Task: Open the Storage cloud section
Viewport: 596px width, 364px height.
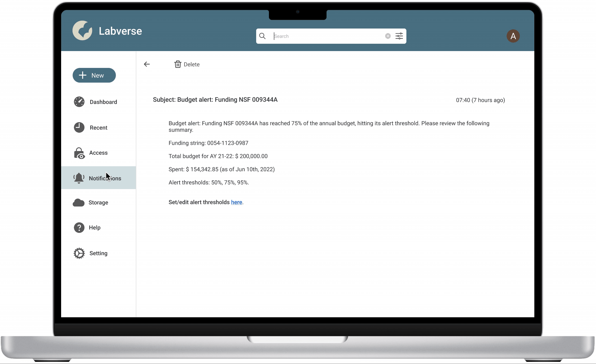Action: [x=79, y=202]
